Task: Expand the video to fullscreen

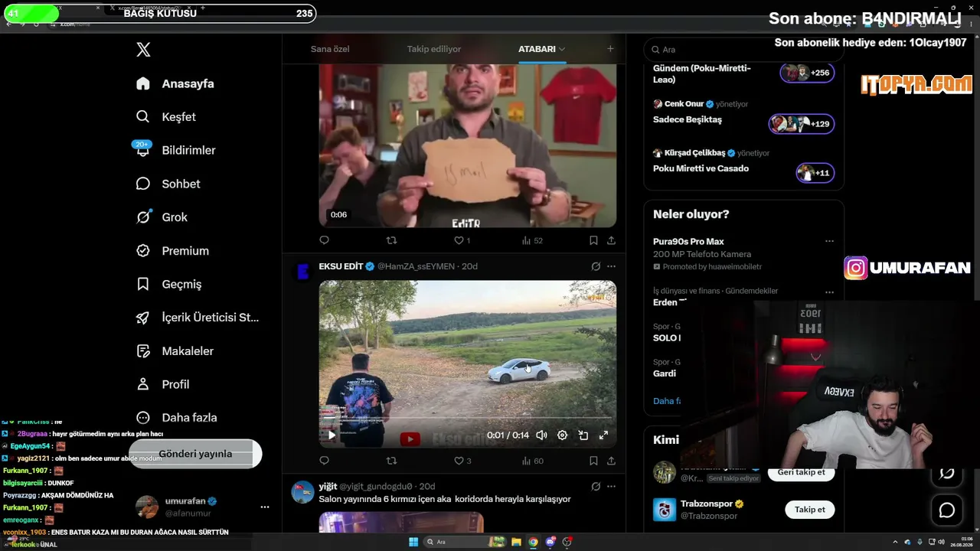Action: click(x=603, y=435)
